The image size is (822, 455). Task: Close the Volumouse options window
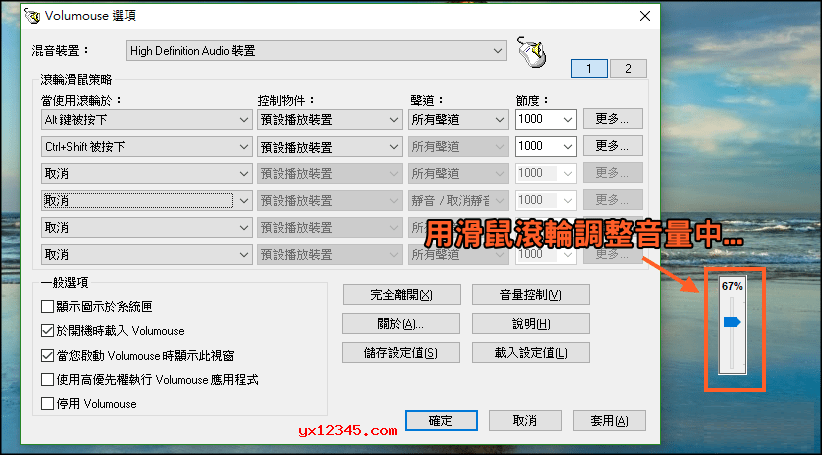click(645, 16)
